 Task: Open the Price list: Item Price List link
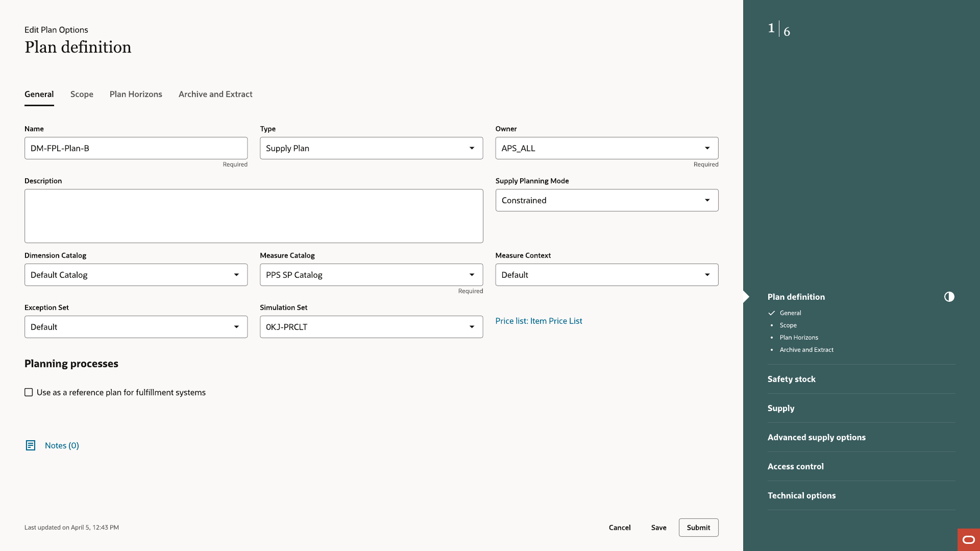[x=538, y=321]
